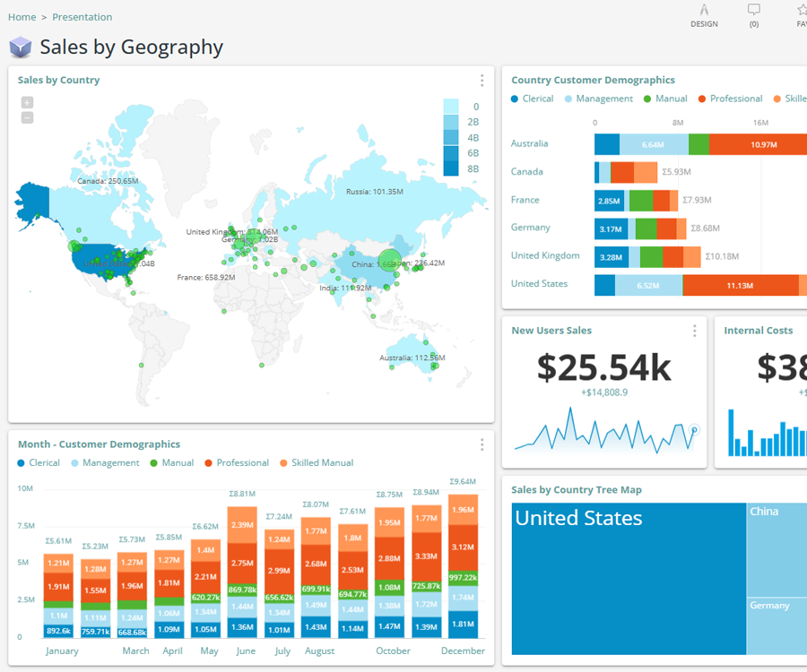The image size is (807, 672).
Task: Toggle Management in Country Customer Demographics legend
Action: 598,99
